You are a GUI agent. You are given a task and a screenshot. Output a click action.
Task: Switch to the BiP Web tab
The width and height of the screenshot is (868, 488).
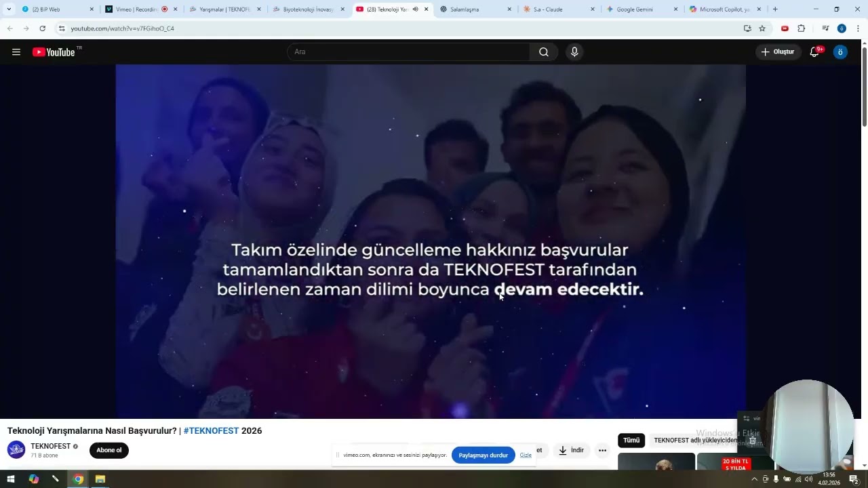[57, 9]
